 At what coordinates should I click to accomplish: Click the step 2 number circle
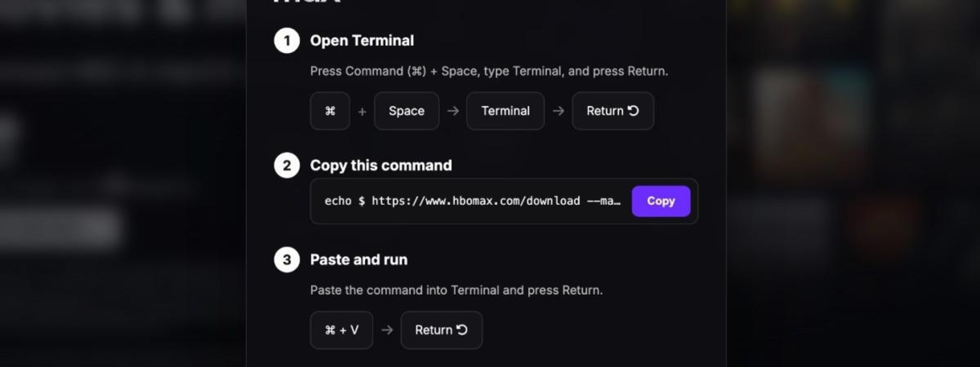[287, 165]
